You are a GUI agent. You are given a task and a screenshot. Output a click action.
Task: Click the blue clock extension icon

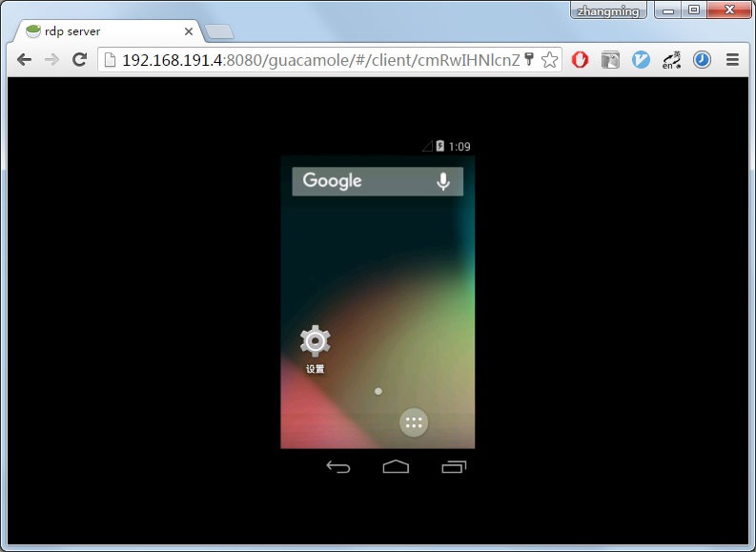click(x=702, y=59)
